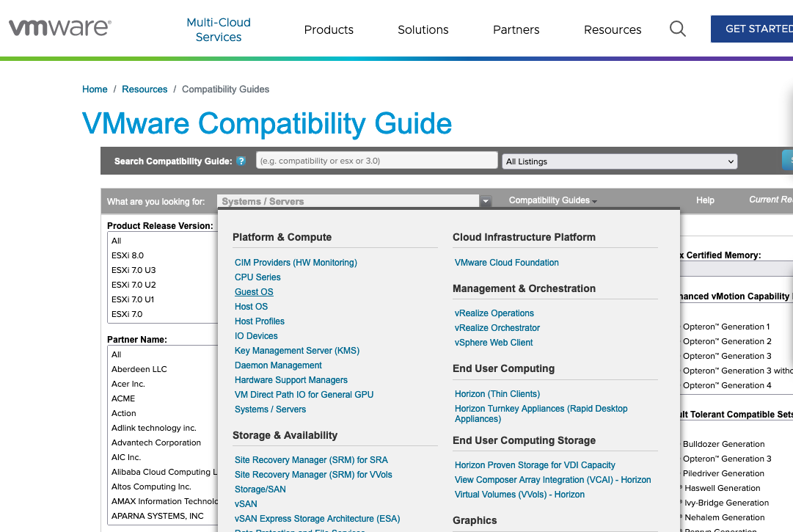793x532 pixels.
Task: Select View Composer Array Integration (VCAI) - Horizon
Action: pyautogui.click(x=553, y=479)
